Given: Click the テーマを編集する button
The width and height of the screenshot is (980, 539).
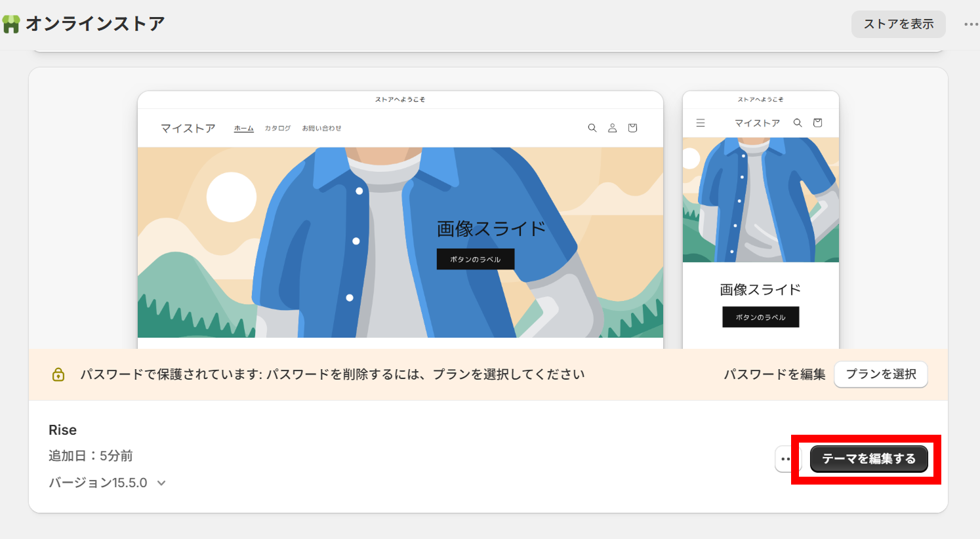Looking at the screenshot, I should click(x=868, y=459).
